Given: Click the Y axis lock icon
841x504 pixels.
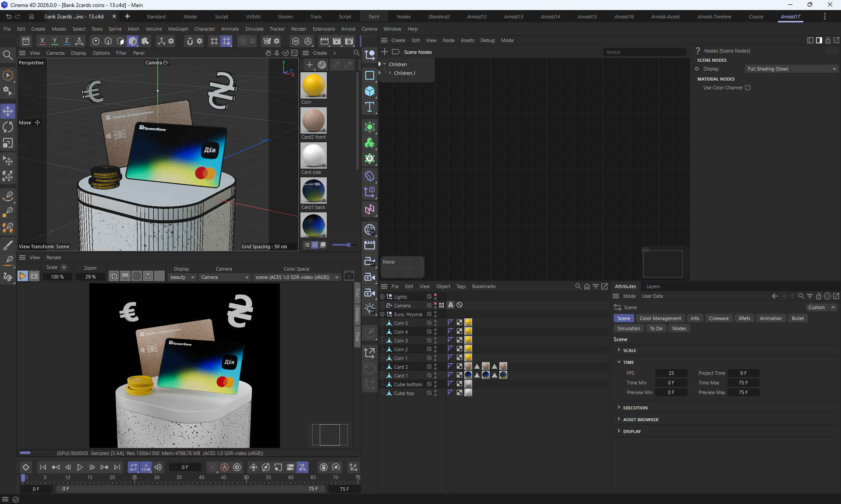Looking at the screenshot, I should pos(55,41).
